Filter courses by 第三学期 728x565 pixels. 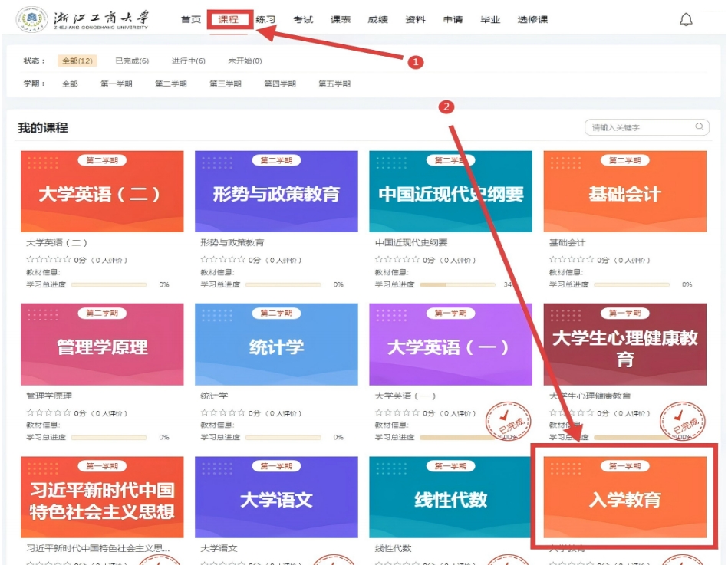[226, 84]
